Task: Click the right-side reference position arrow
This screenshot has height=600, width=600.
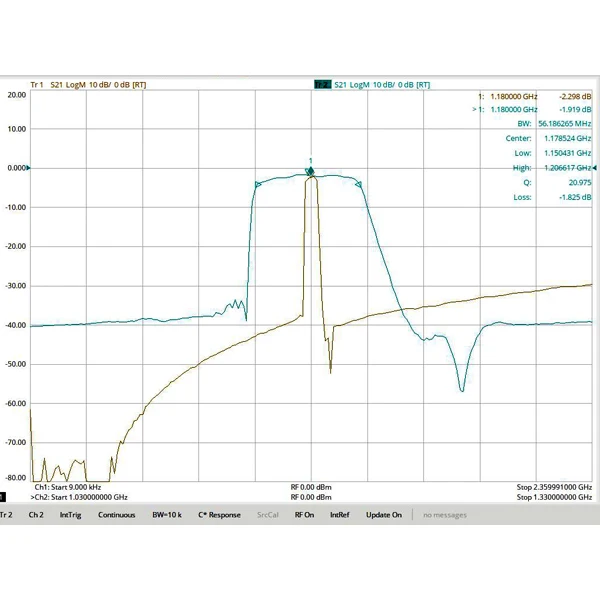Action: pyautogui.click(x=594, y=168)
